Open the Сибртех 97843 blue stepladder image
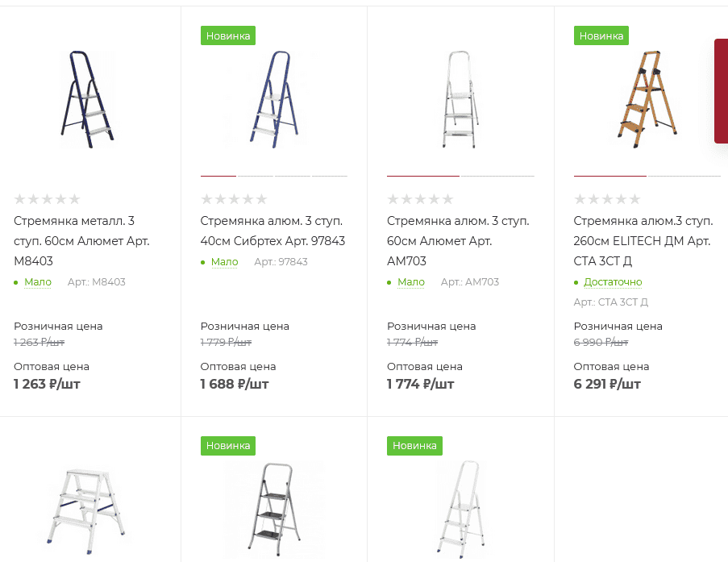This screenshot has width=728, height=562. [274, 99]
